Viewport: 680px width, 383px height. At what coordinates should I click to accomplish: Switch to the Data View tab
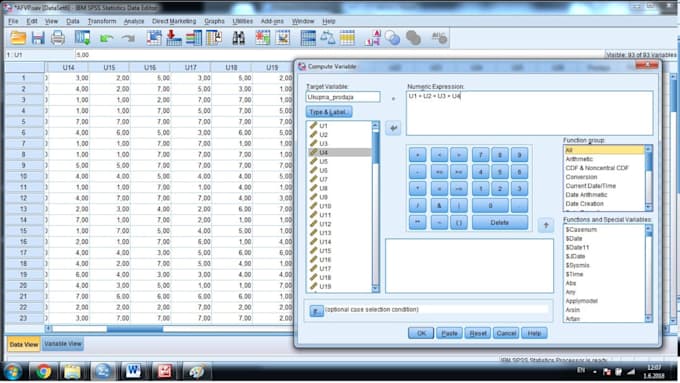24,344
